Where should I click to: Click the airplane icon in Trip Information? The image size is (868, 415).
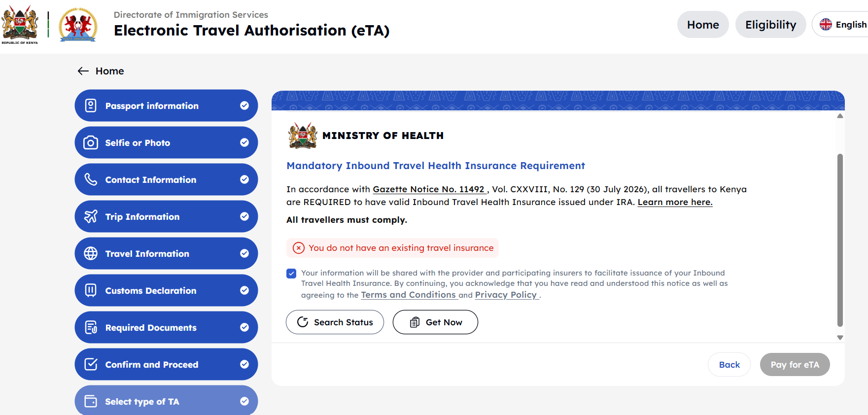click(x=91, y=216)
